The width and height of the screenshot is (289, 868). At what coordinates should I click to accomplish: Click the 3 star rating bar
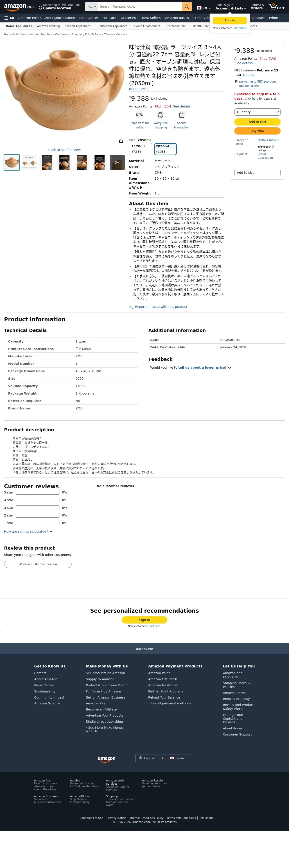[38, 508]
